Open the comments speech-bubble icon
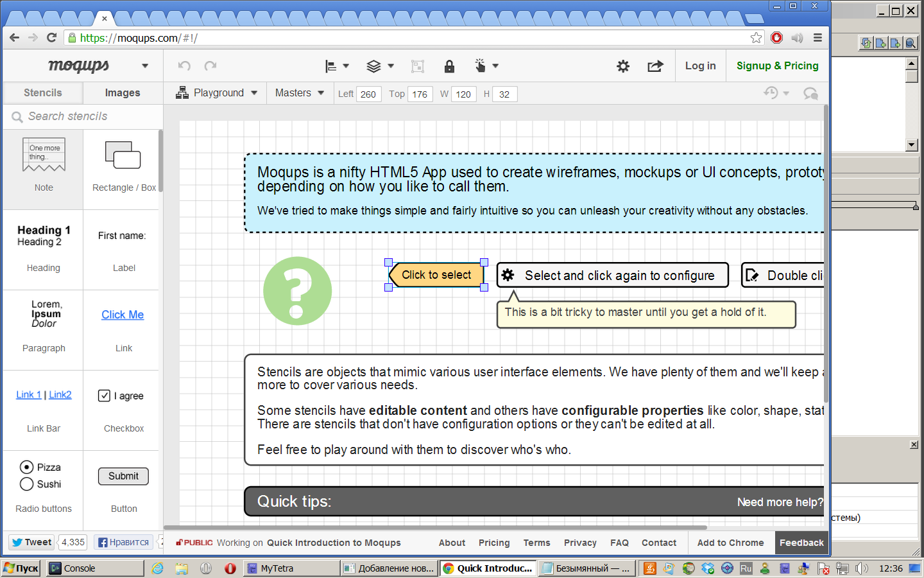Image resolution: width=924 pixels, height=578 pixels. pos(810,94)
